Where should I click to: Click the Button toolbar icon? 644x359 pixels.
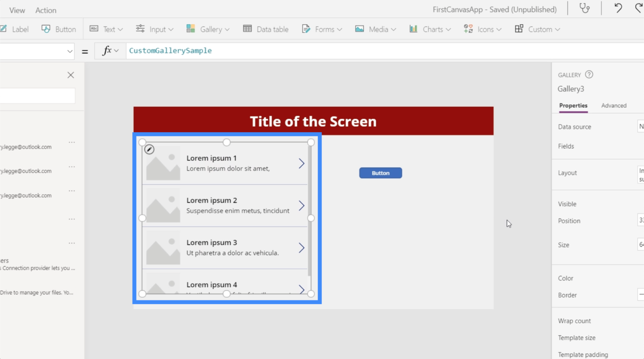(x=46, y=29)
